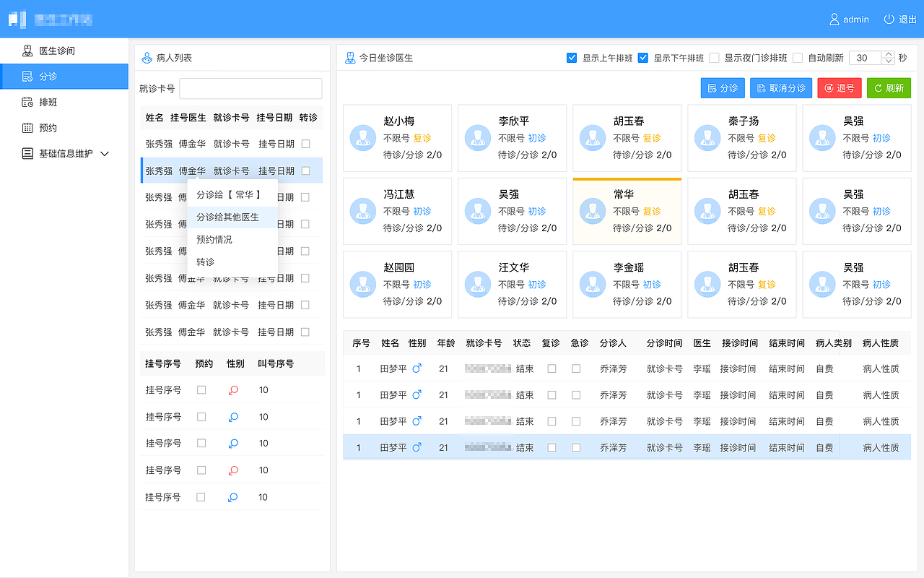Select 分诊给其他医生 menu entry
The image size is (924, 578).
click(x=232, y=217)
